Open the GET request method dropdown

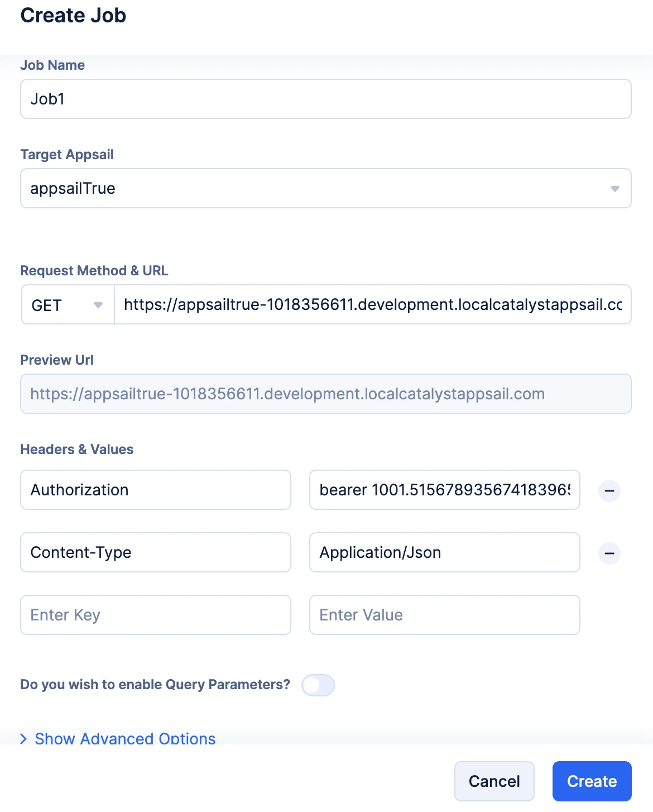pos(68,305)
